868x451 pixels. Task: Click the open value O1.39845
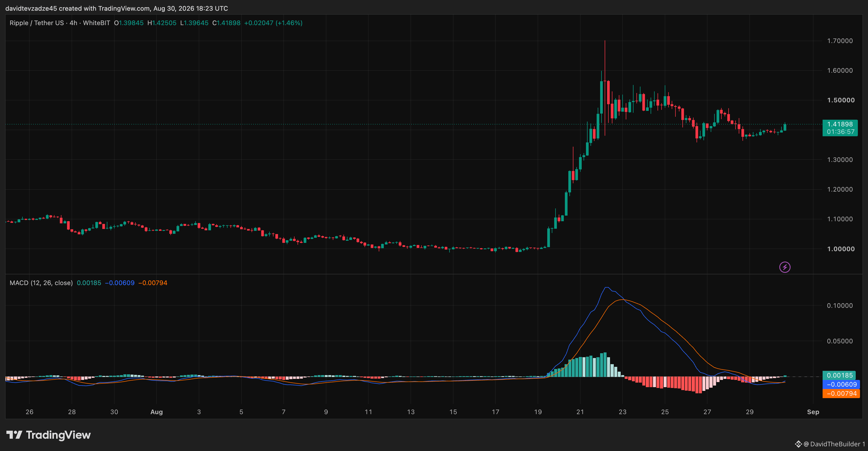(x=129, y=23)
